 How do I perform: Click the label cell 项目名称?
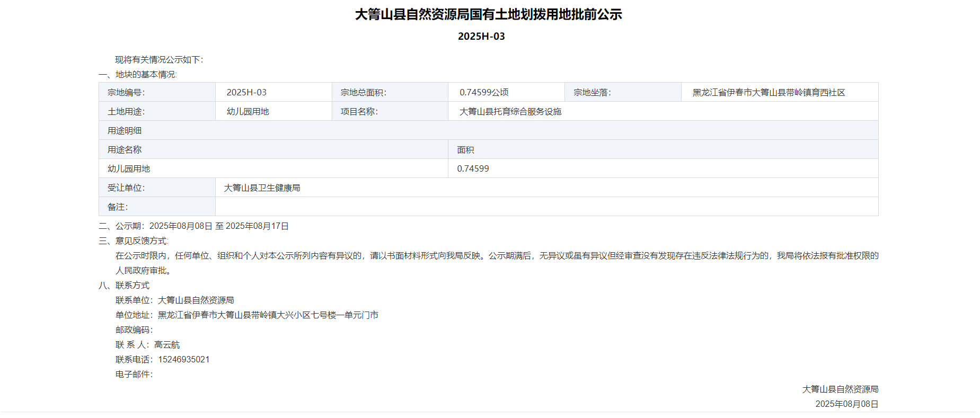click(x=390, y=111)
